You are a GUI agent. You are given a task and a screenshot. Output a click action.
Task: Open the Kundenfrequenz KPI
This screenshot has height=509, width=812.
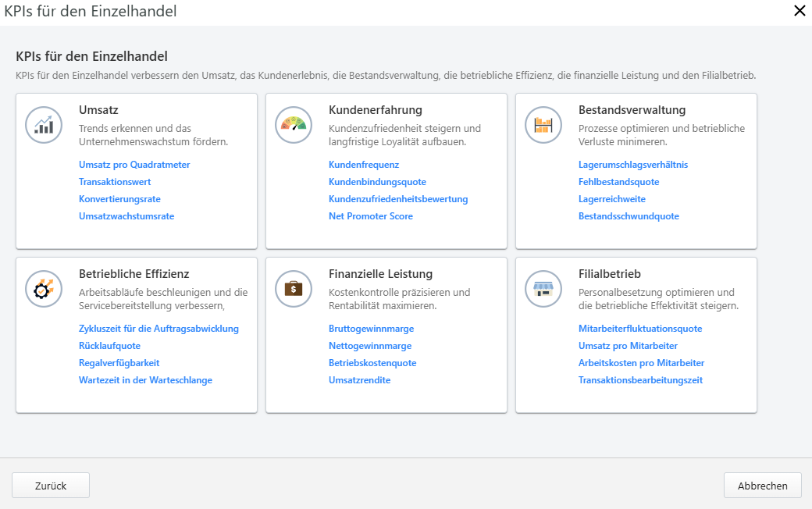click(x=365, y=164)
